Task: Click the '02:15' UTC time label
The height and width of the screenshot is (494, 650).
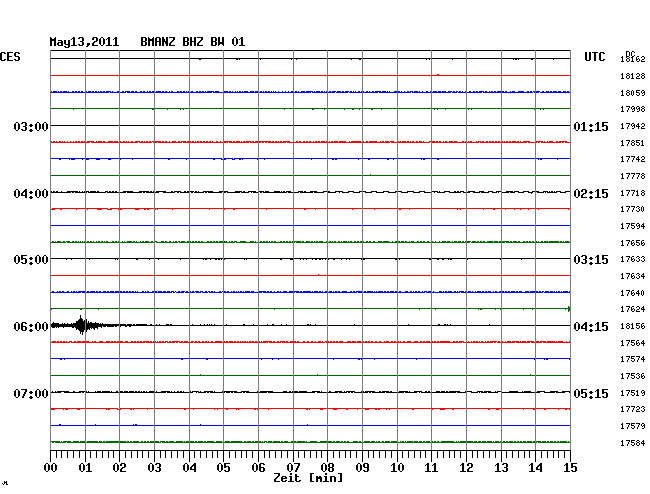Action: point(591,194)
